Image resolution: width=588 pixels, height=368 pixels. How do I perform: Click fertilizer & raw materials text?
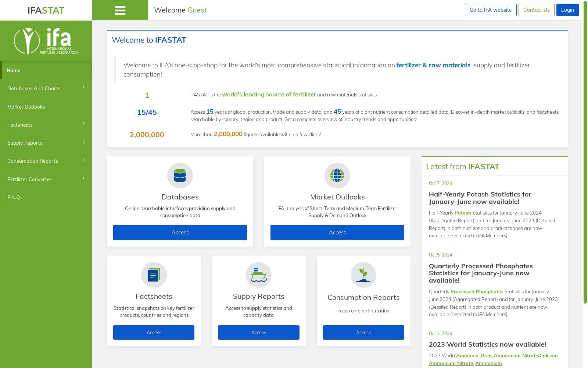(x=433, y=65)
